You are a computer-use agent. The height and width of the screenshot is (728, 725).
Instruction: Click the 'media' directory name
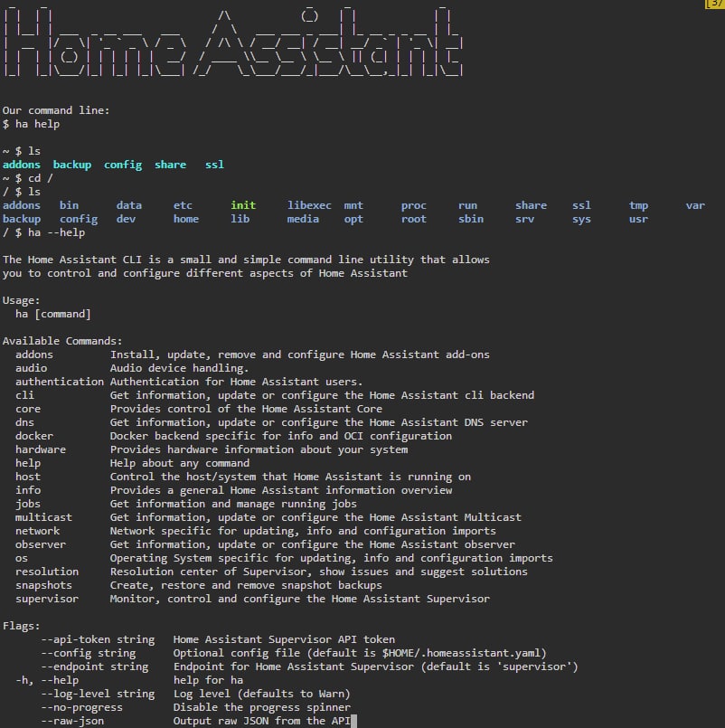pos(303,219)
